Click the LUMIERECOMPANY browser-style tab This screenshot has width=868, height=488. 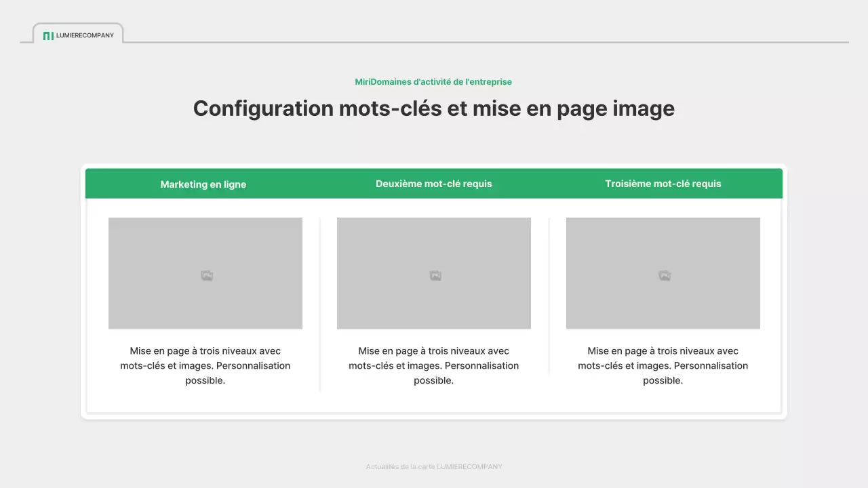click(77, 33)
